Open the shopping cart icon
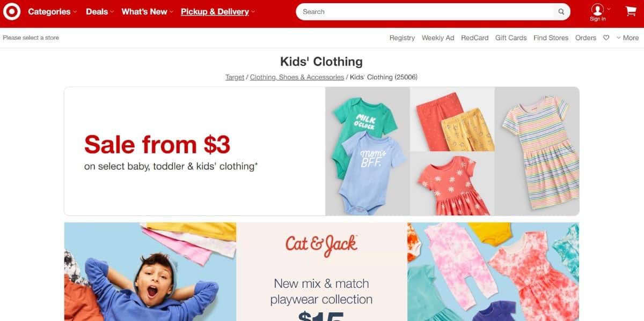 pos(631,11)
